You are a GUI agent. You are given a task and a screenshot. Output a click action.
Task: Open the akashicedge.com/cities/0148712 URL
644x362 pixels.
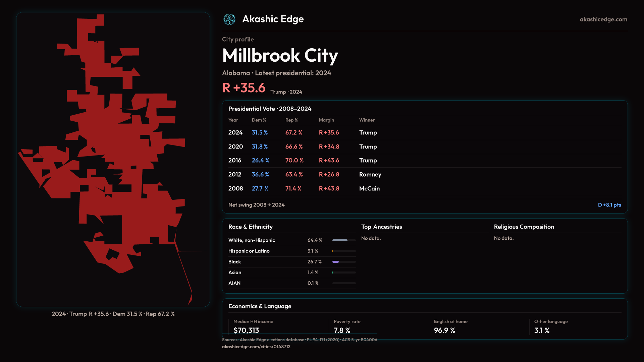click(x=256, y=347)
